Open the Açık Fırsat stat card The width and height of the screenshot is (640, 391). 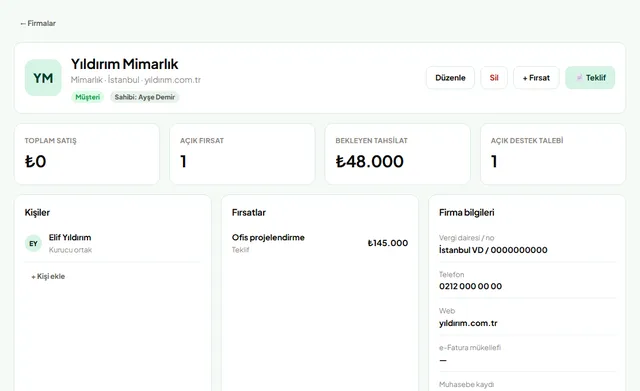pyautogui.click(x=242, y=154)
